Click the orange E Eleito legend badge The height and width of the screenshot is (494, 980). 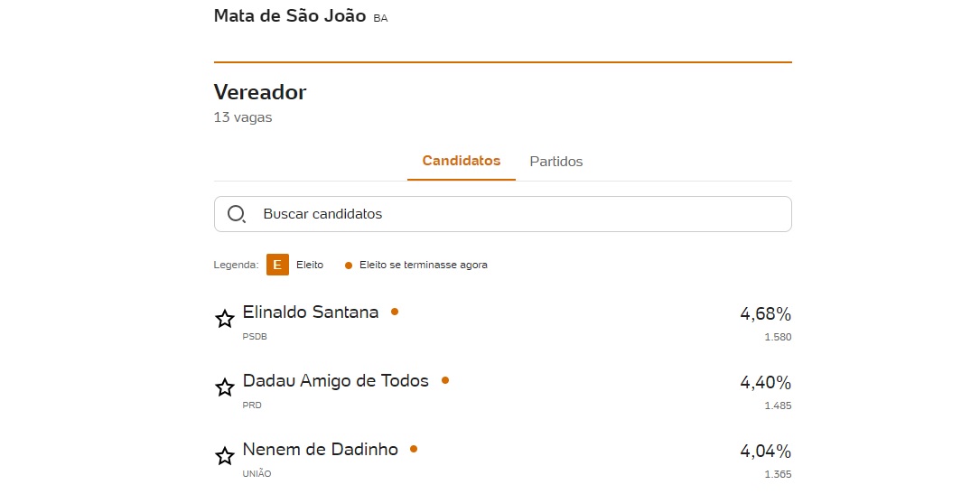[277, 265]
